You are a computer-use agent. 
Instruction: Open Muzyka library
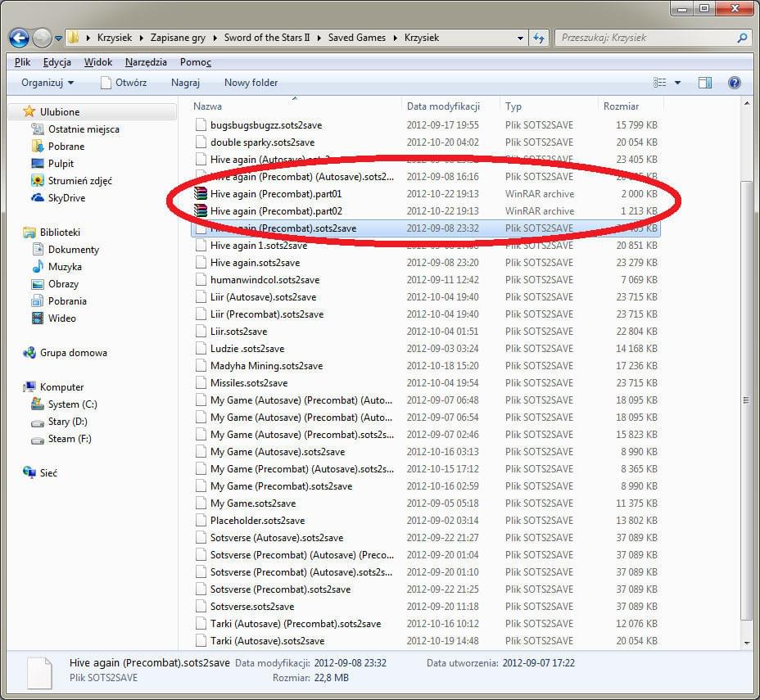tap(57, 267)
